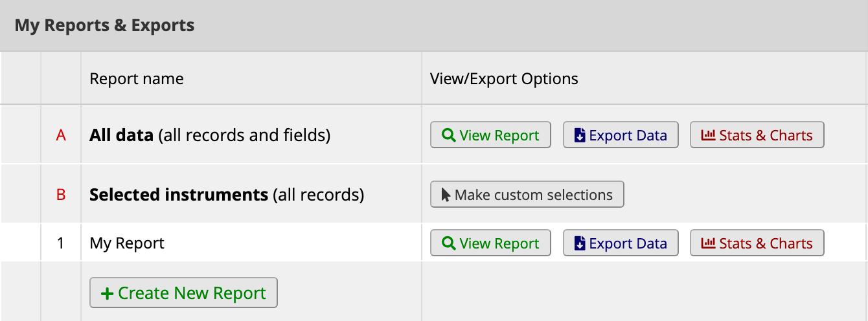Image resolution: width=868 pixels, height=321 pixels.
Task: Click report number 1 in My Report row
Action: [61, 243]
